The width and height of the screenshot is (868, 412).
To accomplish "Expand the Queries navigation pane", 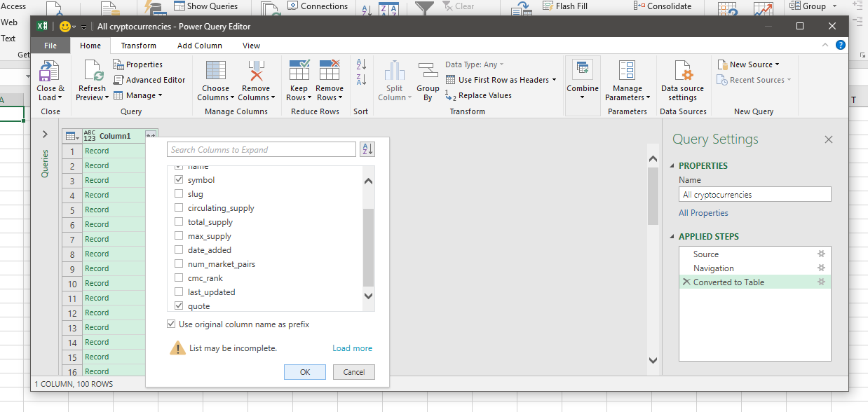I will point(45,135).
